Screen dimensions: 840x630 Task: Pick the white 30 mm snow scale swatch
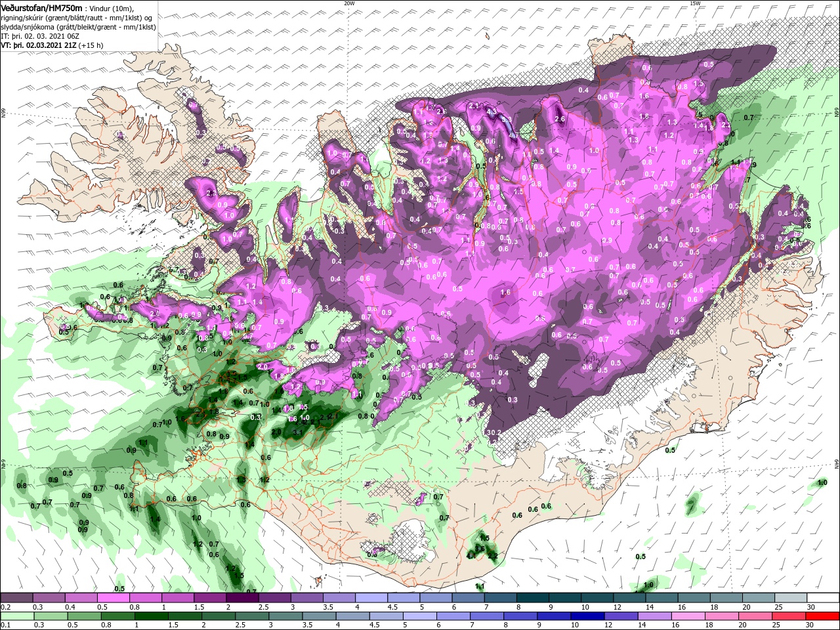(x=823, y=598)
